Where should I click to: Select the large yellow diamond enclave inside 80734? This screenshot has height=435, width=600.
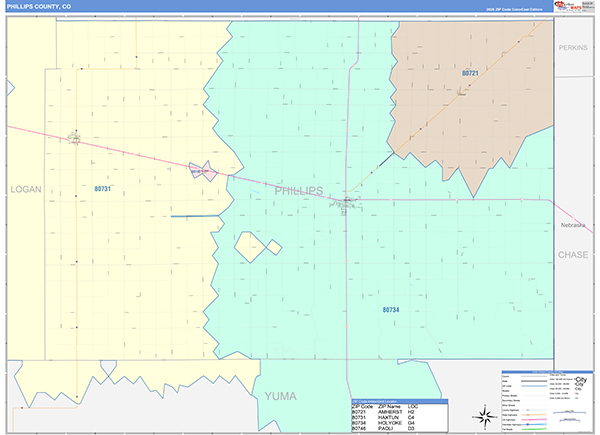tap(250, 247)
